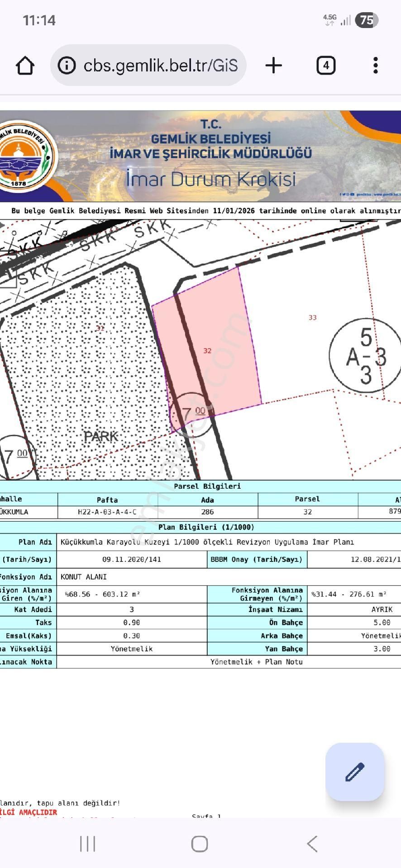Tap the Pafta value H22-A-03-A-4-C
Viewport: 401px width, 868px height.
[107, 512]
